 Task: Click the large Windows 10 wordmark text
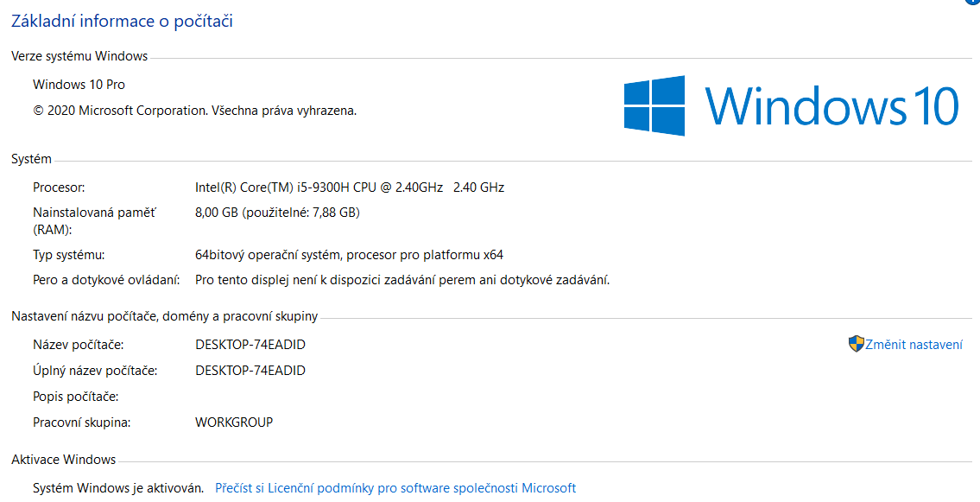click(x=831, y=106)
